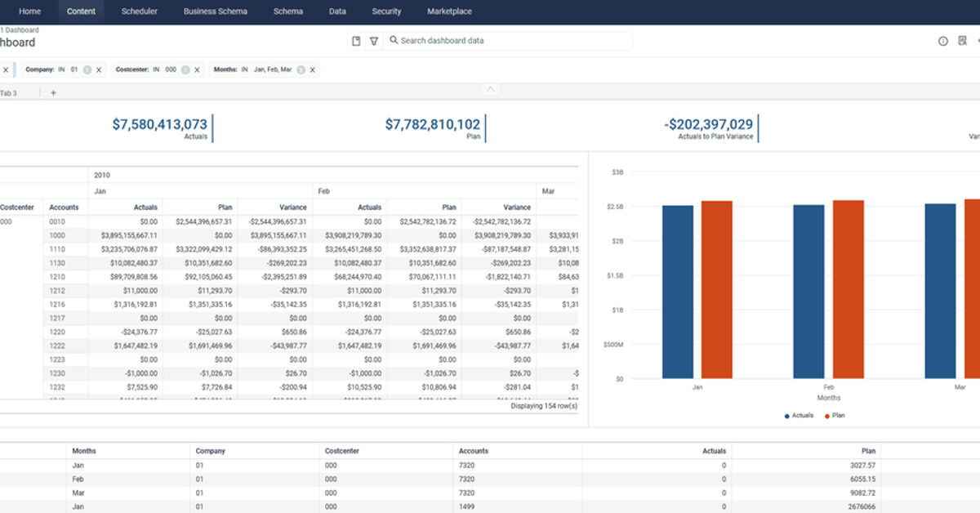Select account row 1232
Image resolution: width=980 pixels, height=513 pixels.
coord(56,387)
